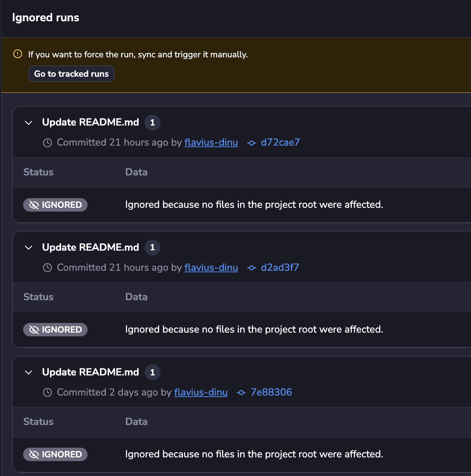Screen dimensions: 471x476
Task: Click the Status column header in 7e88306 run
Action: point(38,422)
